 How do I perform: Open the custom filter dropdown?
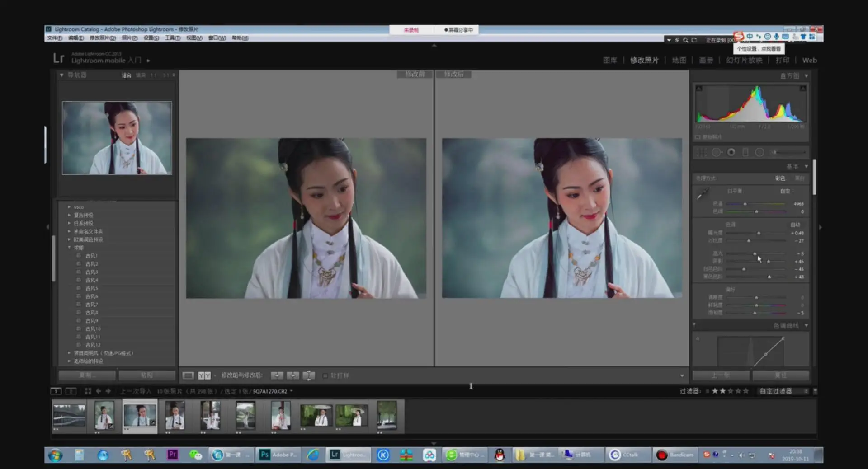pos(783,391)
